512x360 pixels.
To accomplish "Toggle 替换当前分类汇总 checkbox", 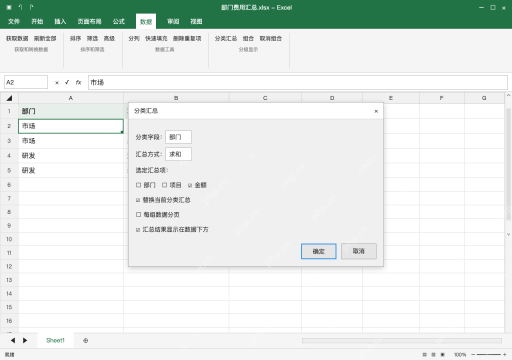I will pyautogui.click(x=138, y=200).
